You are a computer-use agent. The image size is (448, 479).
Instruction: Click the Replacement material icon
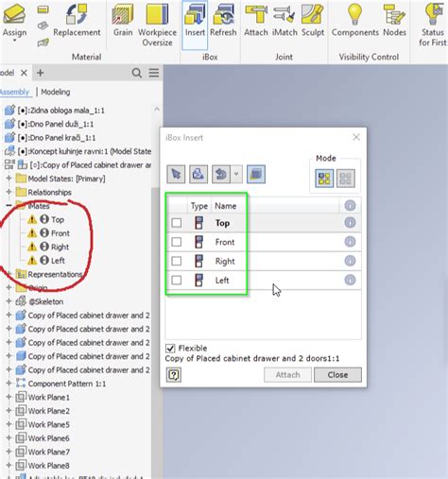pos(77,14)
